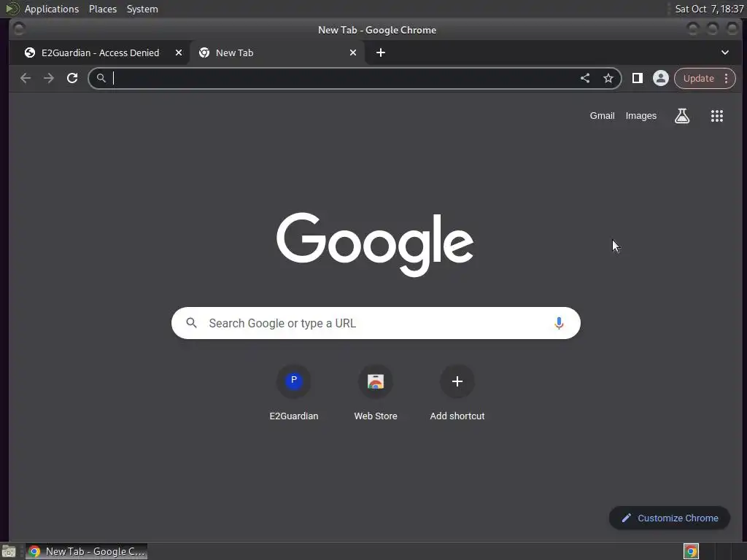This screenshot has width=747, height=560.
Task: Open Chrome's three-dot menu
Action: (727, 78)
